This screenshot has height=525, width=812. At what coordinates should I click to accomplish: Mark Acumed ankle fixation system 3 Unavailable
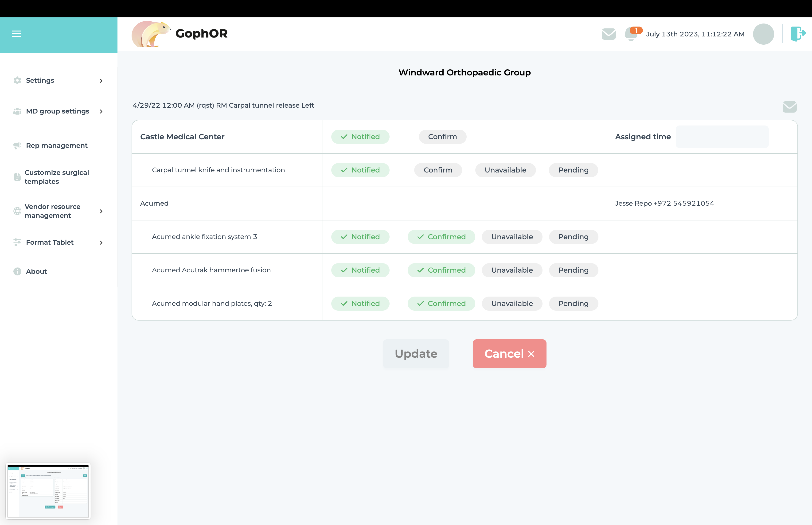click(512, 237)
